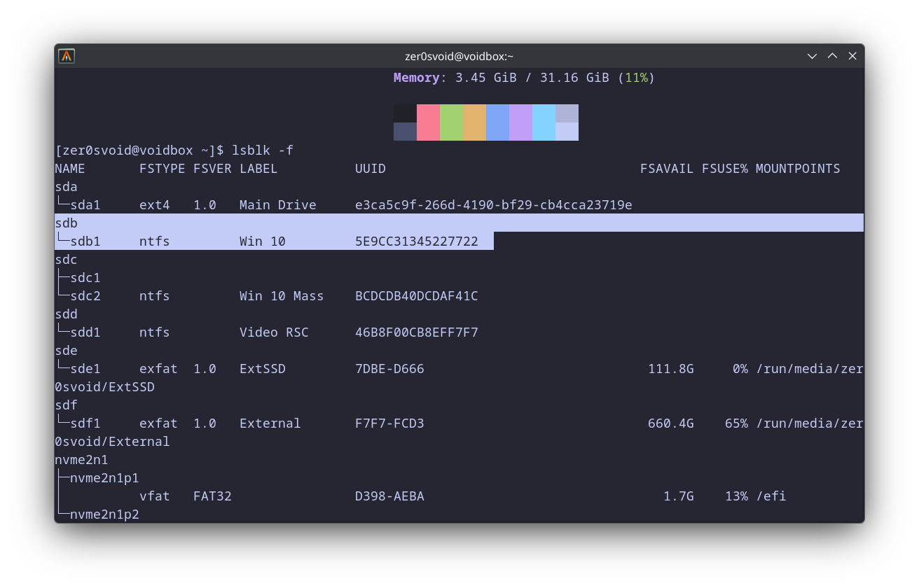Click the Alacritty app icon in title bar
The height and width of the screenshot is (588, 919).
[67, 56]
